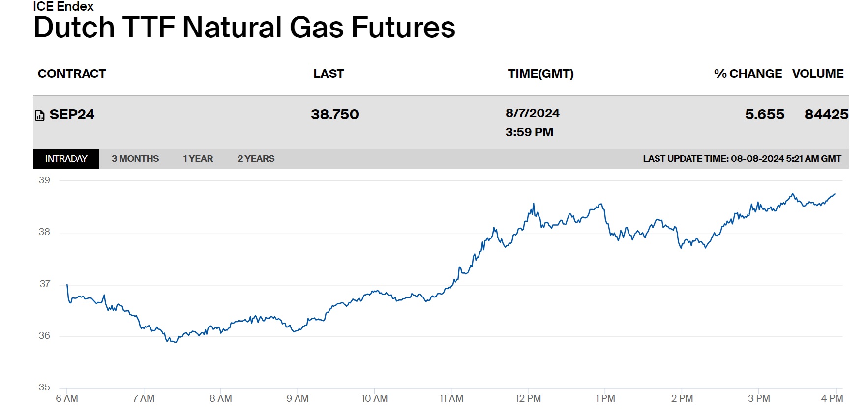
Task: Open the 1 YEAR chart view
Action: tap(198, 159)
